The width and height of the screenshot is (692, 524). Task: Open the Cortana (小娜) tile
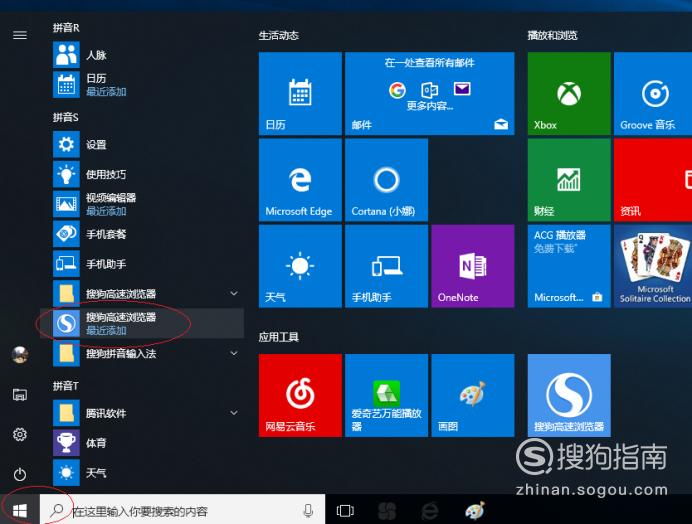pos(386,180)
